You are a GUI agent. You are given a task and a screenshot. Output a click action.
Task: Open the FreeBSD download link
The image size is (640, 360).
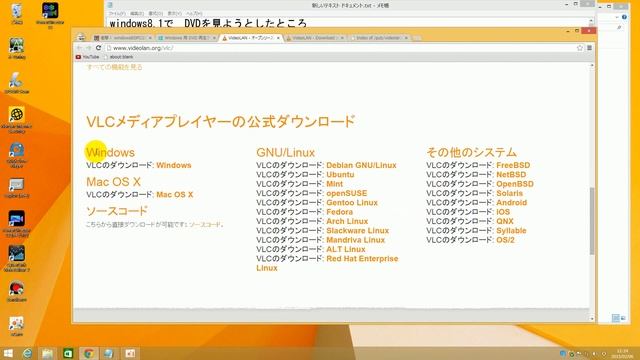point(513,165)
